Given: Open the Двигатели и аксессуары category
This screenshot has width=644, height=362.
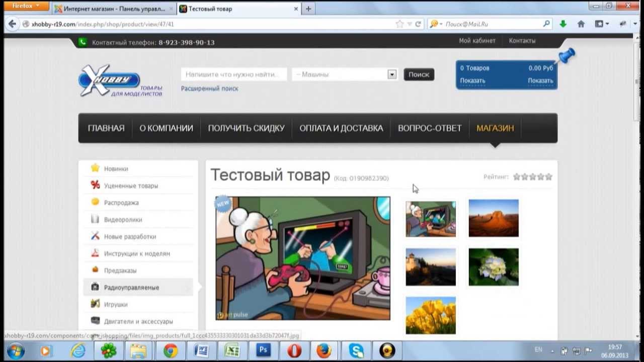Looking at the screenshot, I should tap(138, 321).
